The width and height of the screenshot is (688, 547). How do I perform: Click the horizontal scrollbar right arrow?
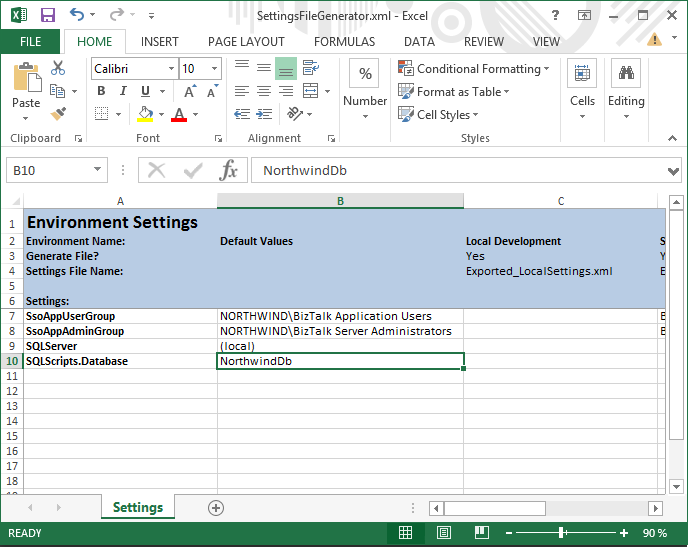(656, 508)
